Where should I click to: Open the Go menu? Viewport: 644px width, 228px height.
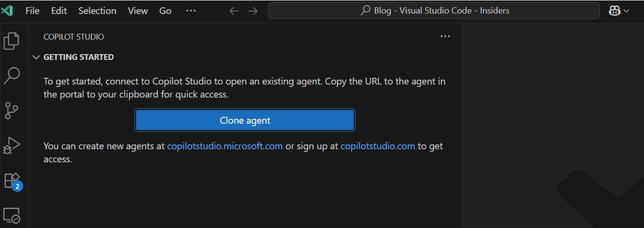165,11
